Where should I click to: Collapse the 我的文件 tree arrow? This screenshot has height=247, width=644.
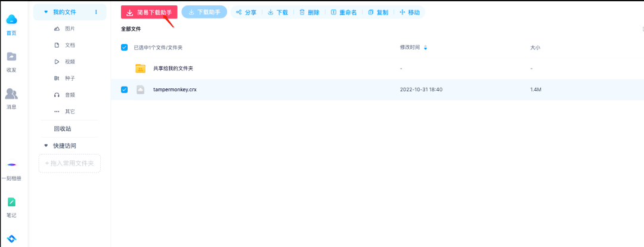click(x=45, y=13)
